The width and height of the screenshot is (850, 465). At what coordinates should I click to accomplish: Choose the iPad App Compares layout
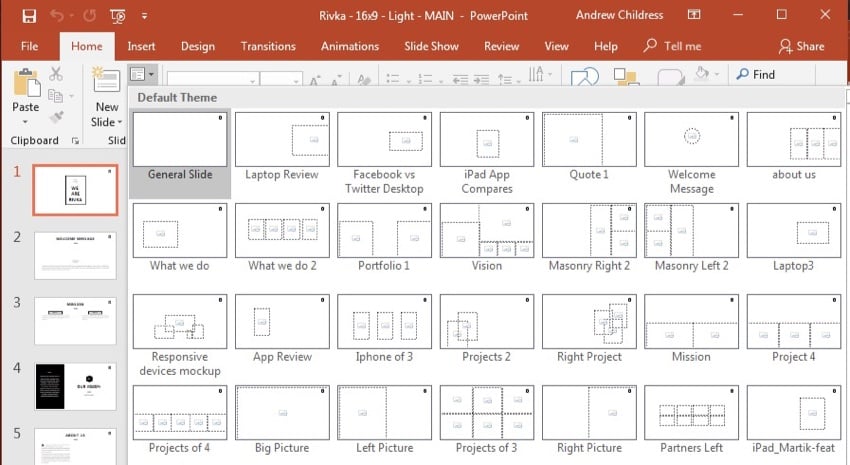click(487, 153)
